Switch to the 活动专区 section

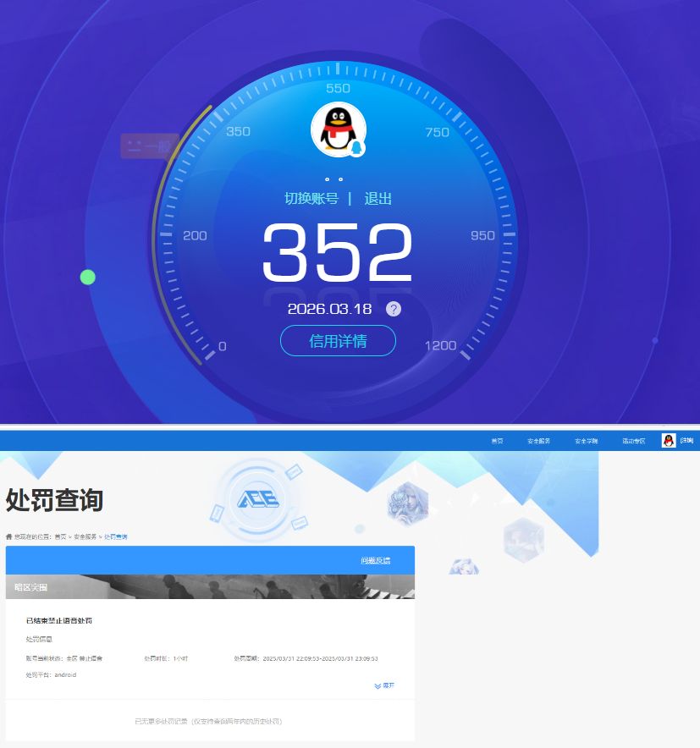[x=634, y=439]
